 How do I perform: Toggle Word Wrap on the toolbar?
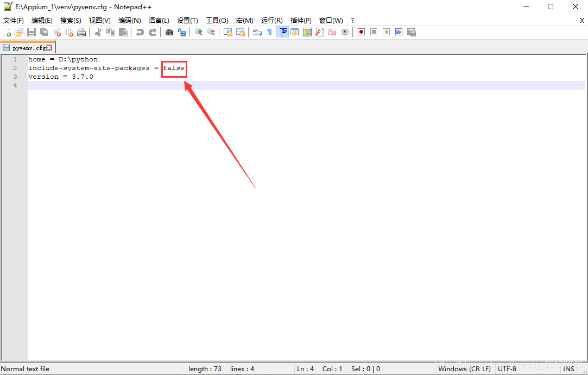257,32
